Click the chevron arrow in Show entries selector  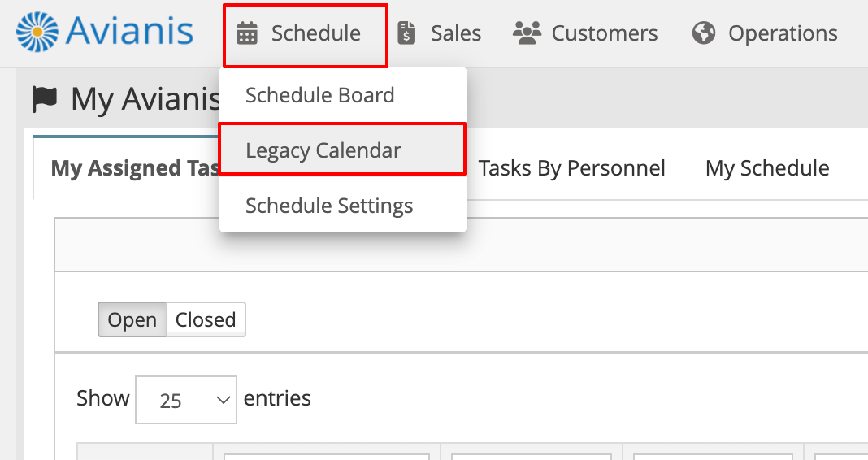pyautogui.click(x=223, y=400)
